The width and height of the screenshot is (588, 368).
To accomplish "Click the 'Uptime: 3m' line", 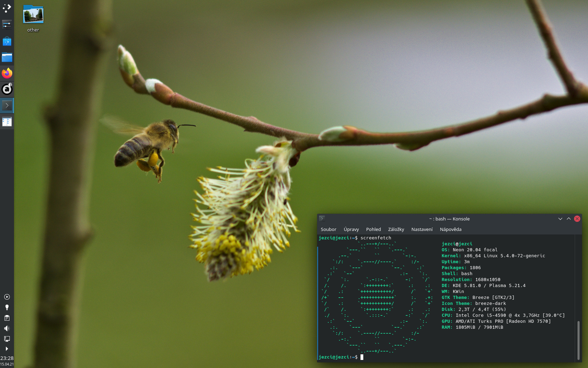I will 455,262.
